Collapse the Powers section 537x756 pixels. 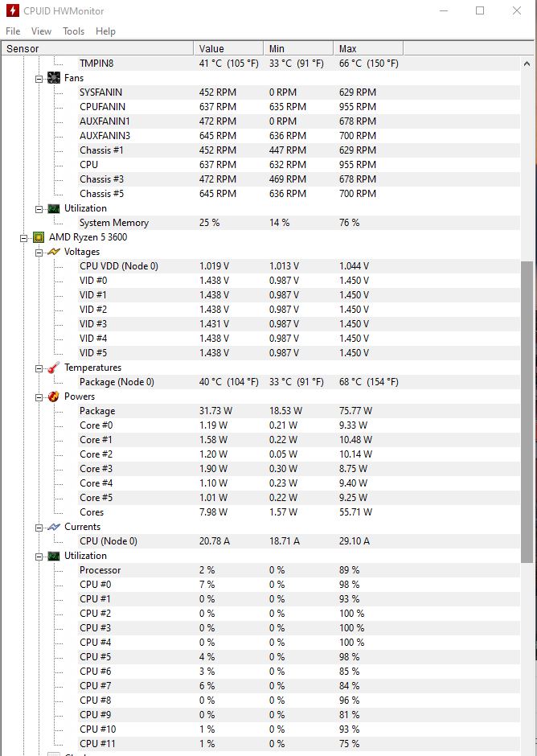39,397
